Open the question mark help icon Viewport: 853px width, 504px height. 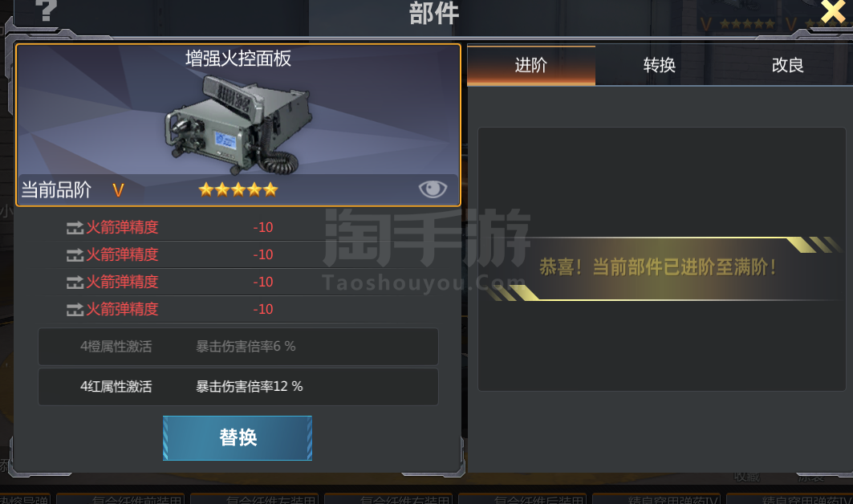tap(47, 10)
